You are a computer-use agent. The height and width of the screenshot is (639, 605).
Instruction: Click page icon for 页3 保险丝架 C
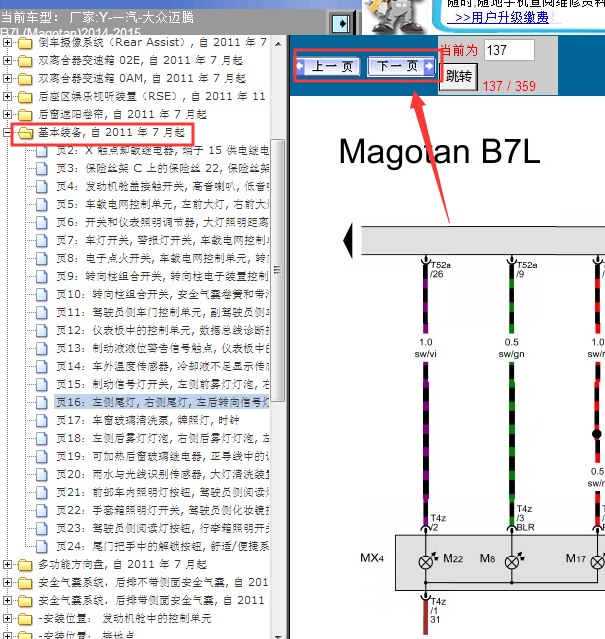[42, 169]
